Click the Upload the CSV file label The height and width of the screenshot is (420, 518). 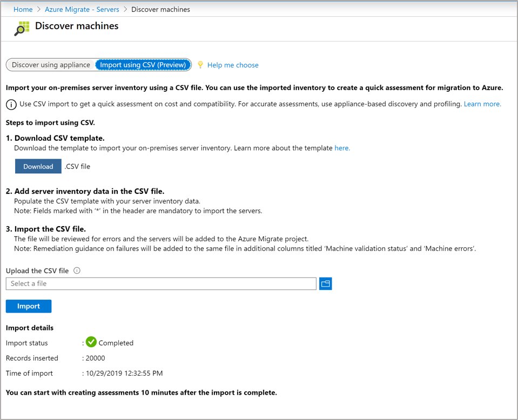point(37,271)
